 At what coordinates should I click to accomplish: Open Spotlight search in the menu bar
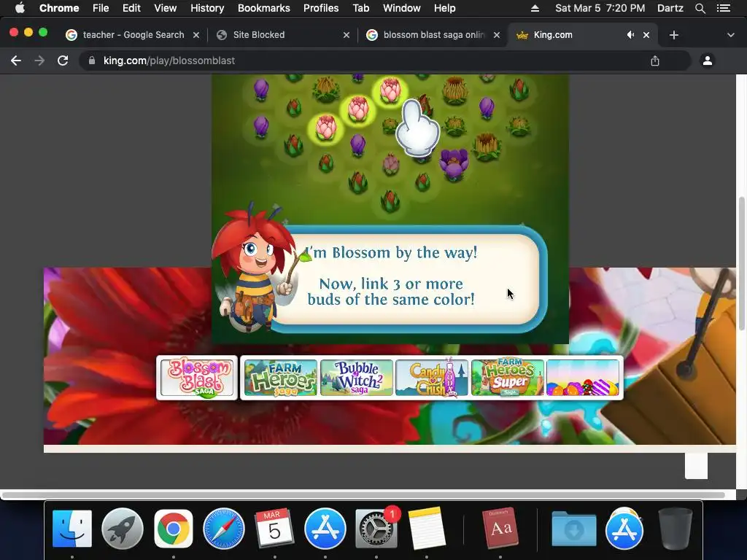700,8
